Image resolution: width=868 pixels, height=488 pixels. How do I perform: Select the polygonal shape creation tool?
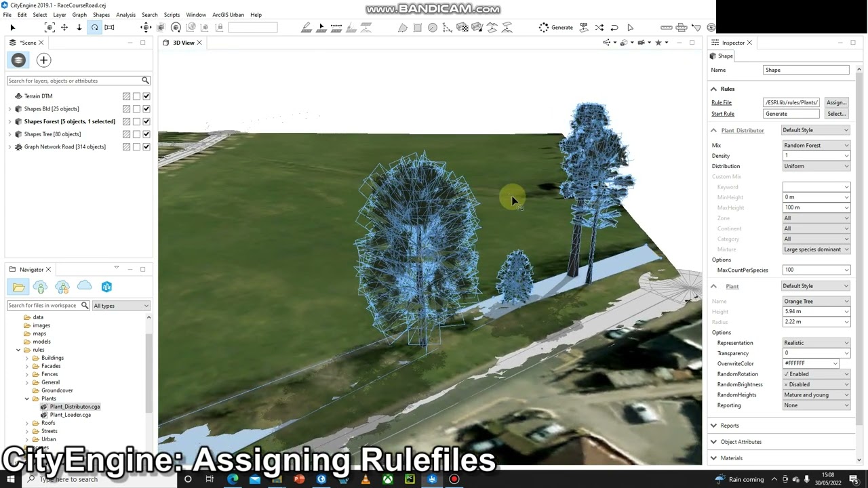403,27
